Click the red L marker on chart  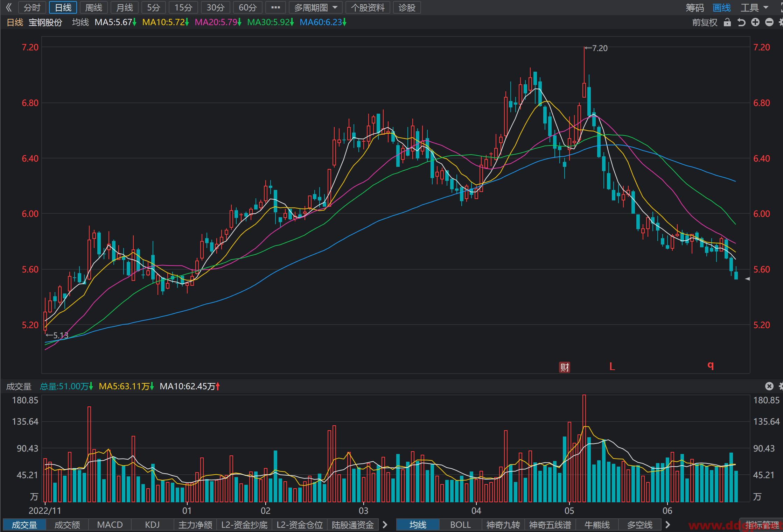(x=612, y=366)
